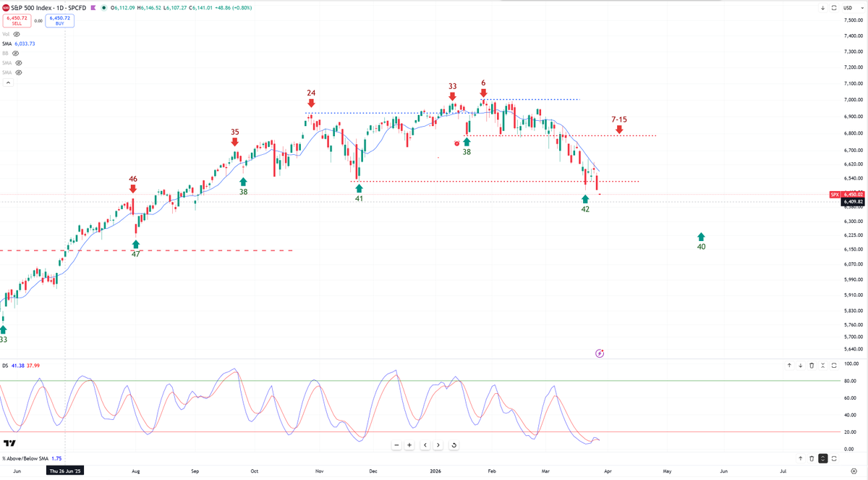Click the red earnings dot near January

pos(456,143)
